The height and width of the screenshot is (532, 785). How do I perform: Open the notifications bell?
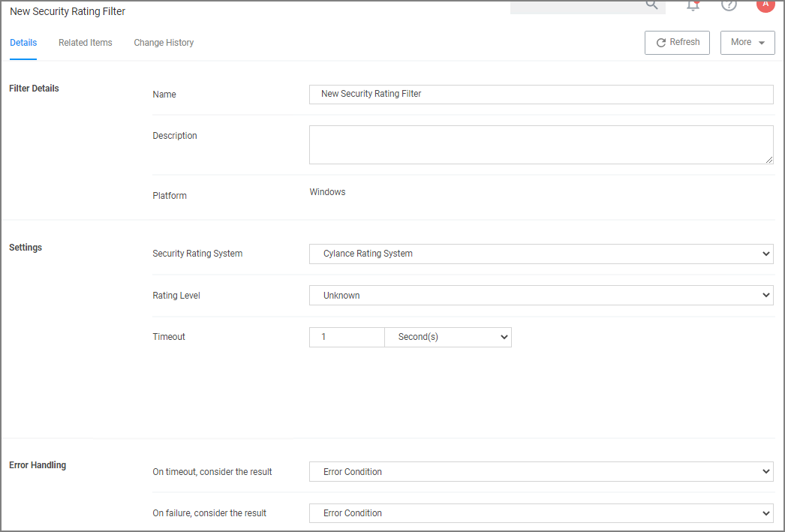(x=693, y=5)
